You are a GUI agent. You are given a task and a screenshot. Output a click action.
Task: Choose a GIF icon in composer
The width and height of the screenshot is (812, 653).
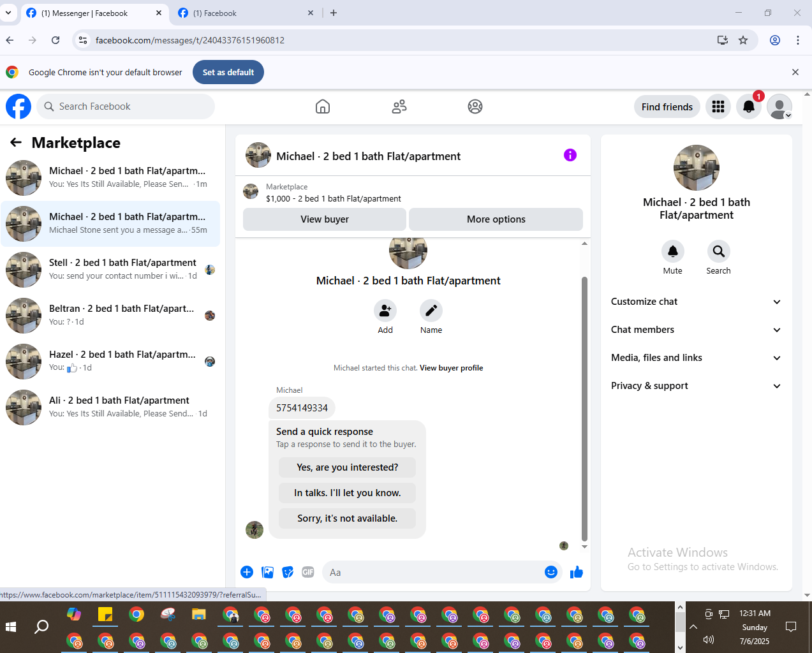(308, 572)
